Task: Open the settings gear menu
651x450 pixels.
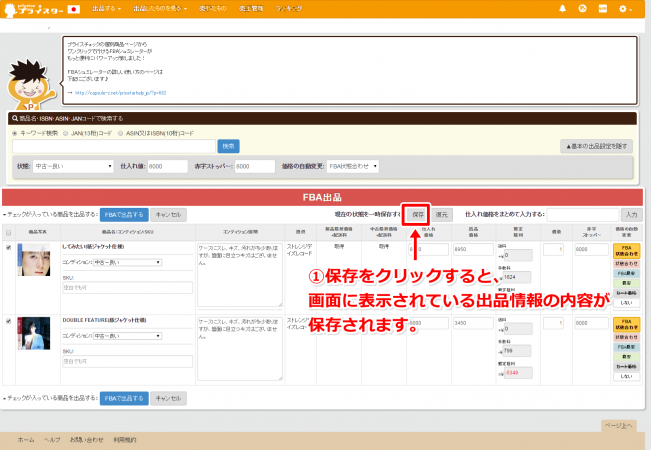Action: coord(625,9)
